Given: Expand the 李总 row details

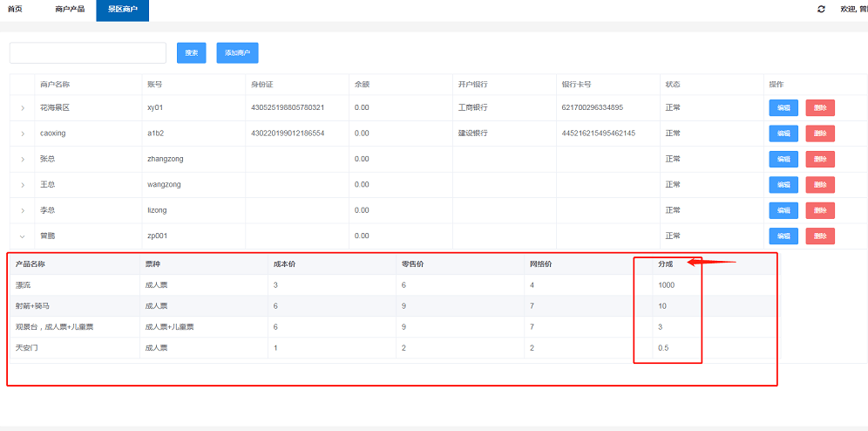Looking at the screenshot, I should (23, 210).
